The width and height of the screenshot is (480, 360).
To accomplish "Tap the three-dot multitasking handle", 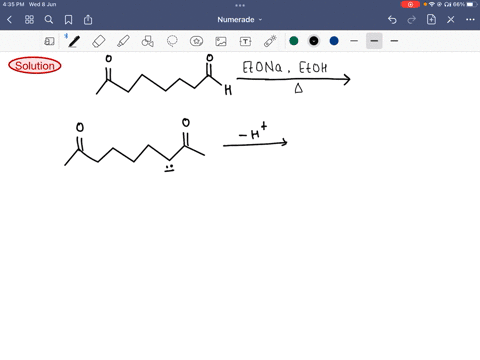I will 240,5.
